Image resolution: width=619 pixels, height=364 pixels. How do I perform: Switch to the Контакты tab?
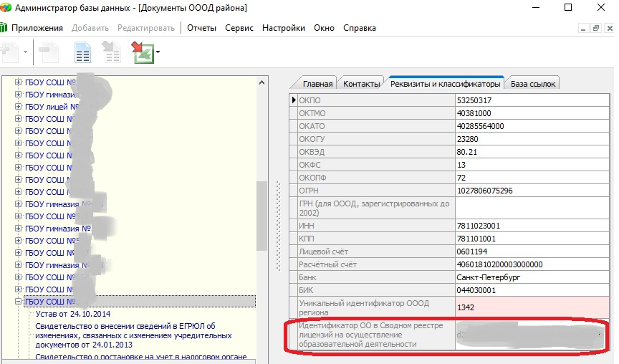pyautogui.click(x=361, y=84)
